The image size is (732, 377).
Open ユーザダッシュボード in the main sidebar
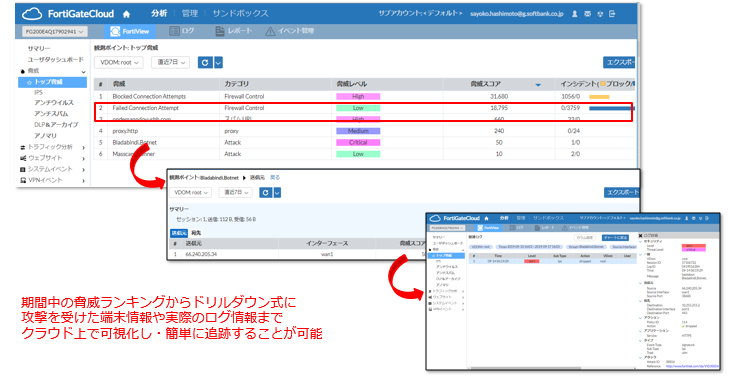[x=55, y=60]
